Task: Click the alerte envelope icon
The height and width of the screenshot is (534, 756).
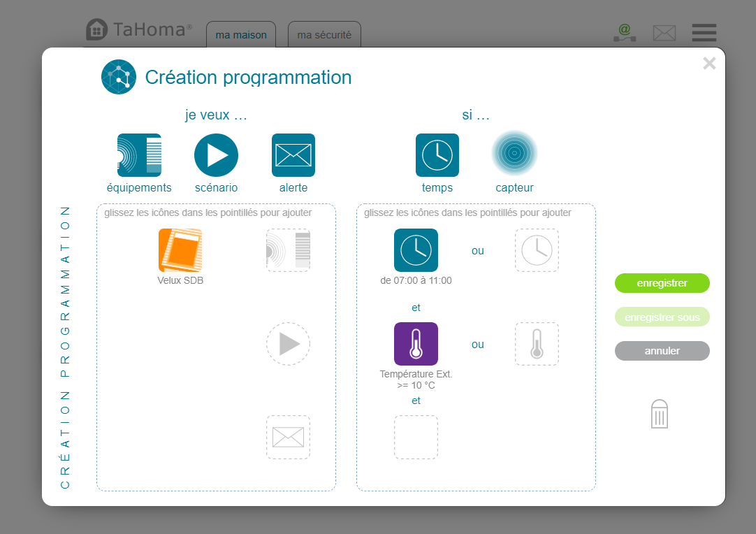Action: click(x=293, y=155)
